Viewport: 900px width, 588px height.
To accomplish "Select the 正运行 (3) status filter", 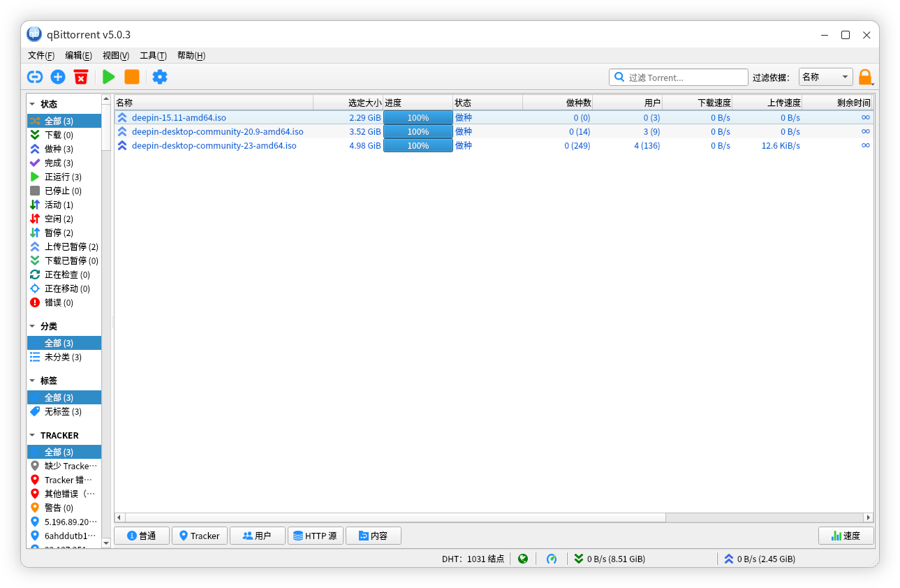I will pyautogui.click(x=64, y=177).
